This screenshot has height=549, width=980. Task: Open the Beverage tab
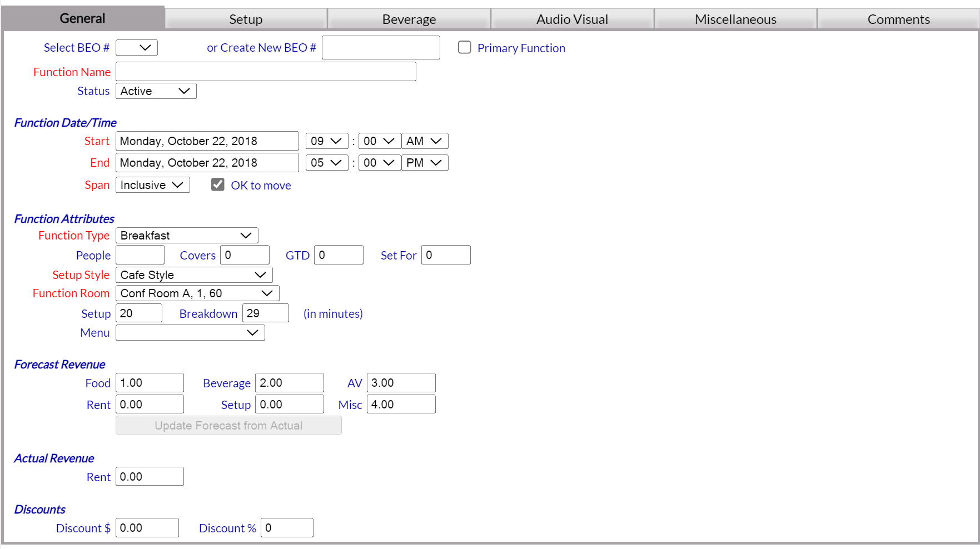point(409,18)
